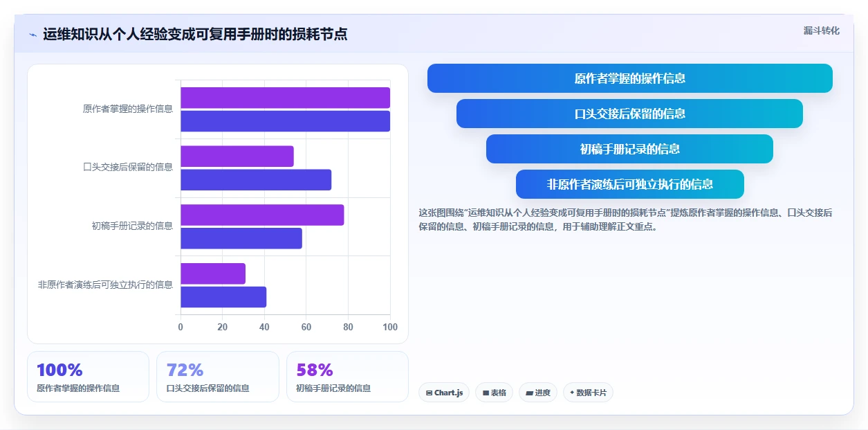
Task: Click the purple bar for 非原作者演练后可独立执行的信息
Action: pyautogui.click(x=213, y=274)
